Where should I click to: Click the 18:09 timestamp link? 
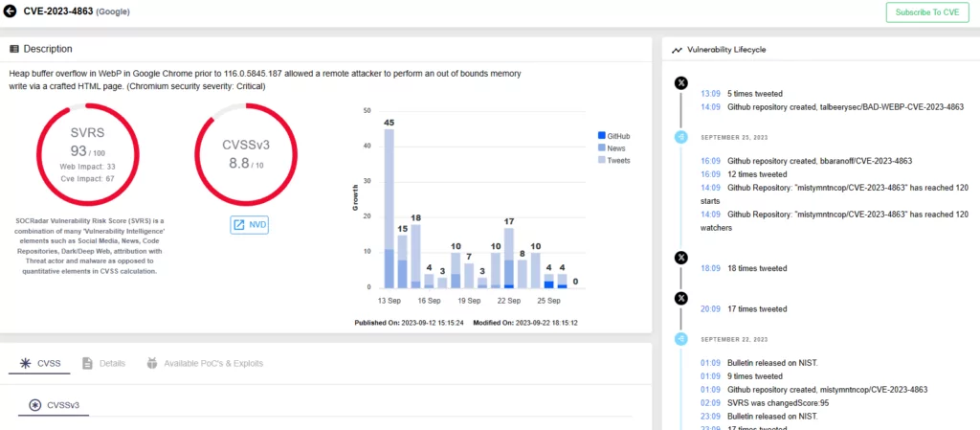(711, 268)
